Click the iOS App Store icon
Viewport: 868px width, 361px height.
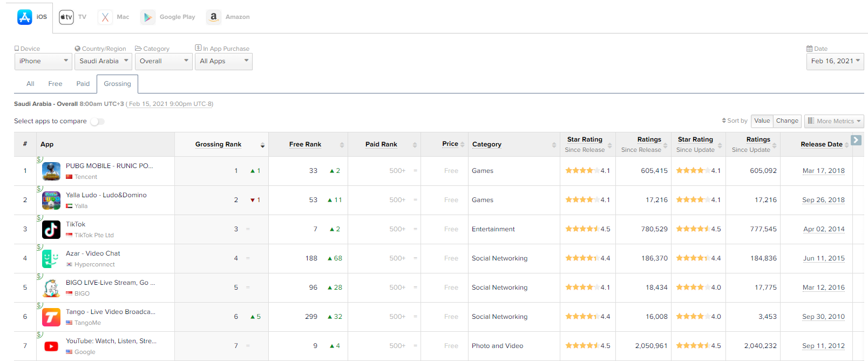tap(25, 17)
